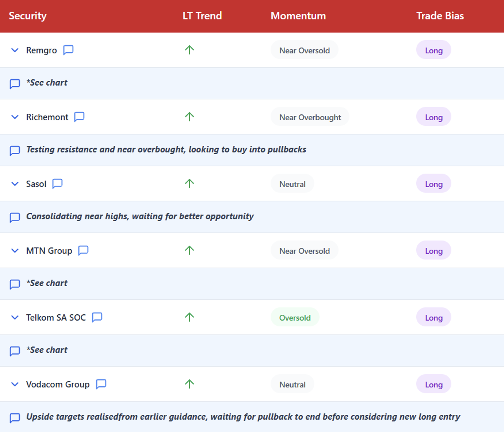Image resolution: width=504 pixels, height=432 pixels.
Task: Click Richemont's green LT Trend up arrow
Action: pyautogui.click(x=189, y=117)
